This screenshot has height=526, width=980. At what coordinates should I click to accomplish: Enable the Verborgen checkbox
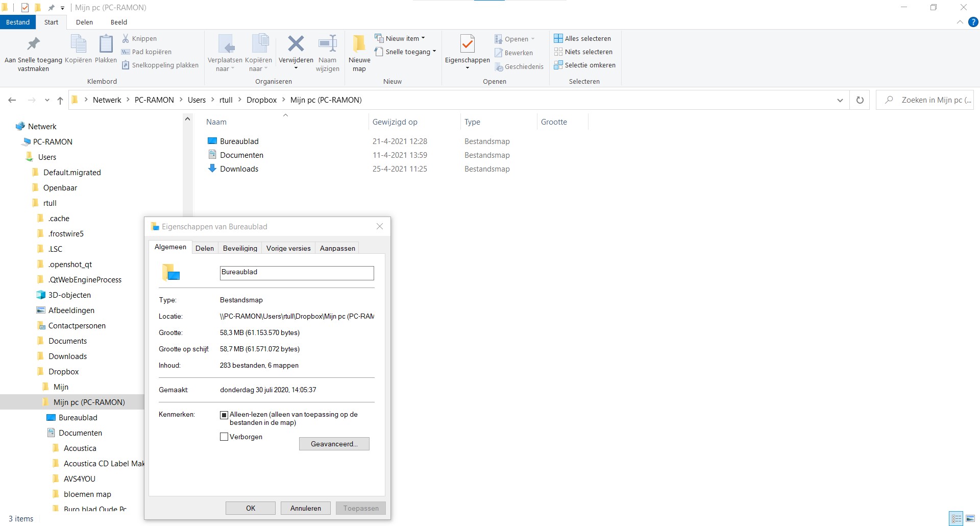coord(224,437)
